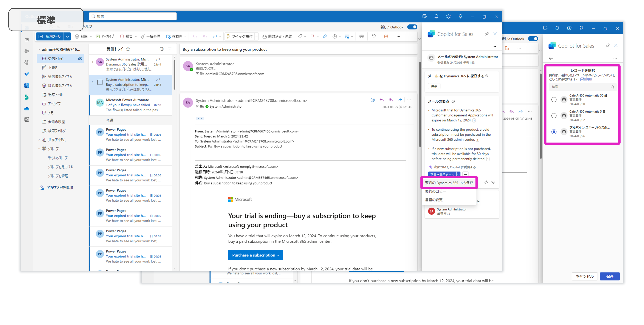Select the 一括処理 sweep tool
The width and height of the screenshot is (644, 325).
click(150, 37)
